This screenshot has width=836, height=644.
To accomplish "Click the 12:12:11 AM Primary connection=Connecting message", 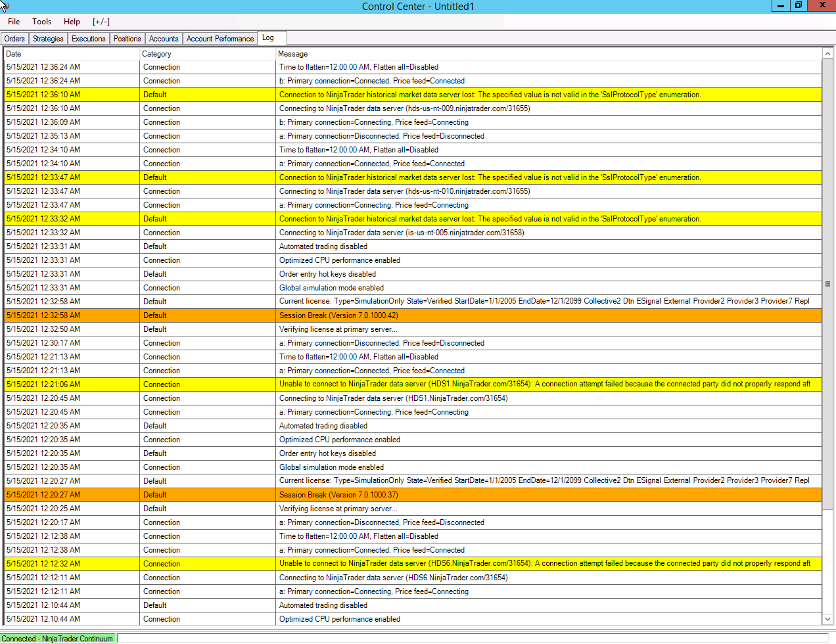I will [x=374, y=591].
